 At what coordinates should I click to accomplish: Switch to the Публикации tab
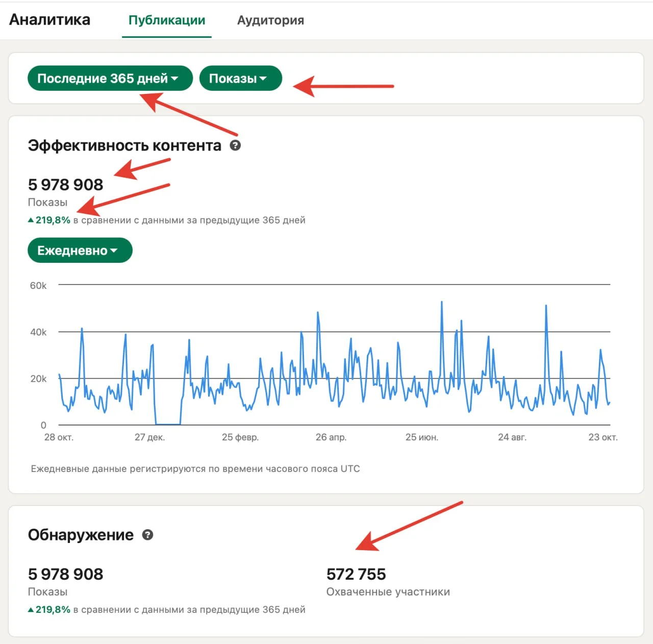(x=167, y=20)
